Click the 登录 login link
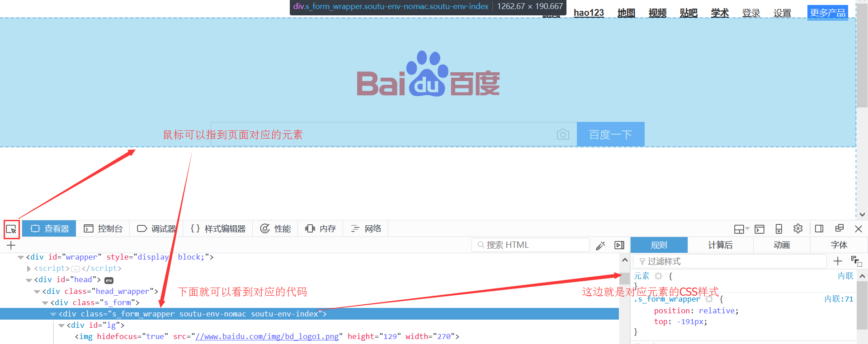Image resolution: width=868 pixels, height=344 pixels. (x=751, y=13)
